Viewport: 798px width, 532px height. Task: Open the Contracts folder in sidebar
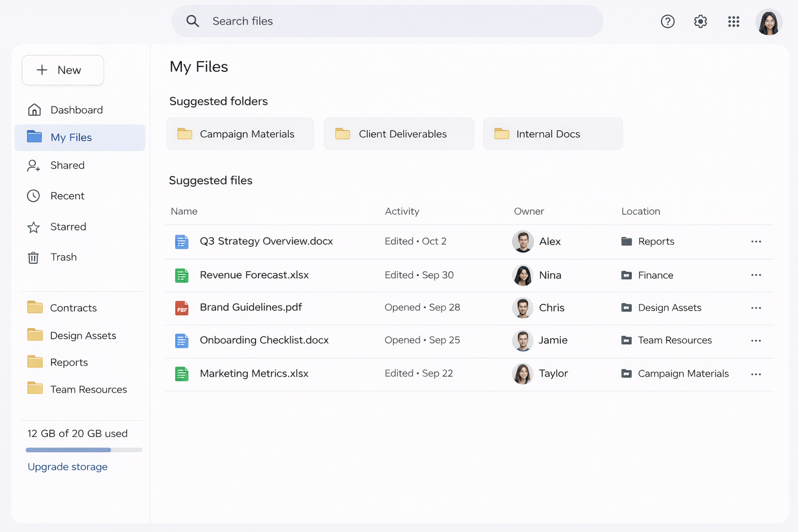(73, 308)
